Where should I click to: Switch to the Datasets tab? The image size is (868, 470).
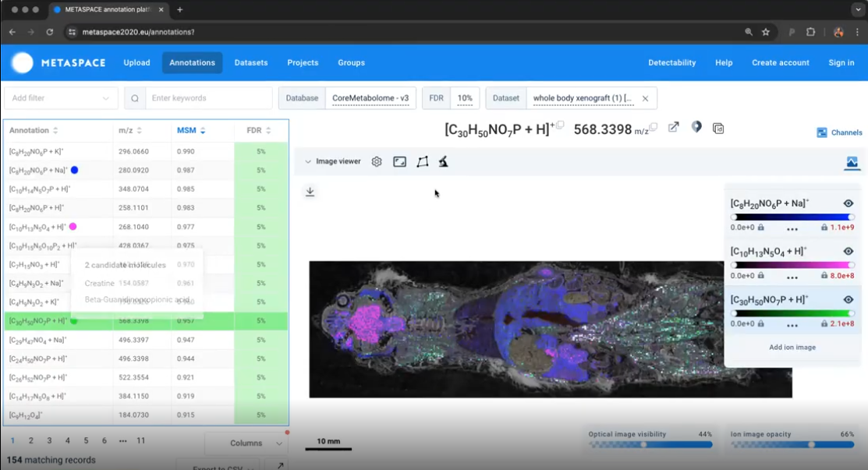(x=250, y=62)
